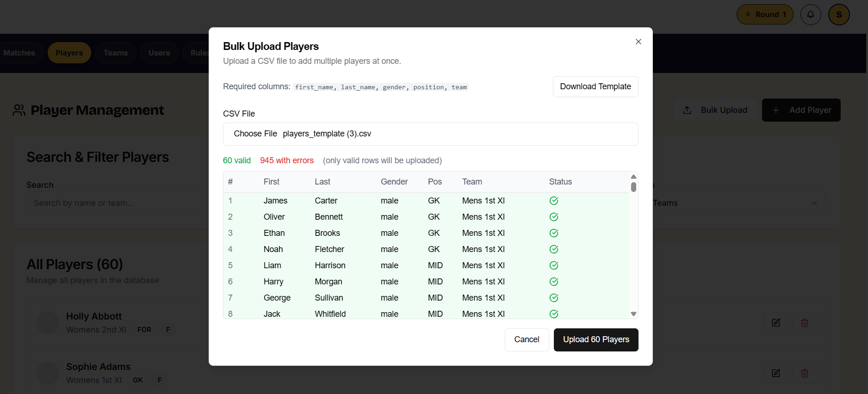
Task: Select the 'Sullivan' last name cell
Action: click(x=329, y=298)
